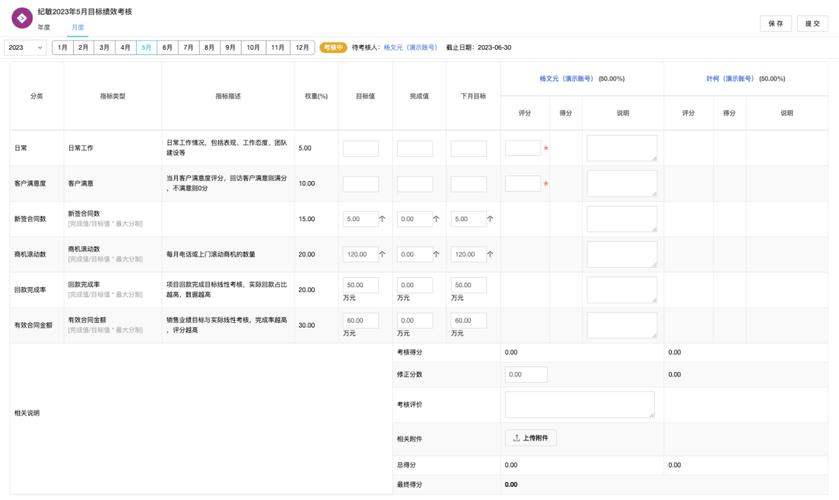Select the 4月 month tab
Viewport: 839px width, 500px height.
tap(125, 48)
